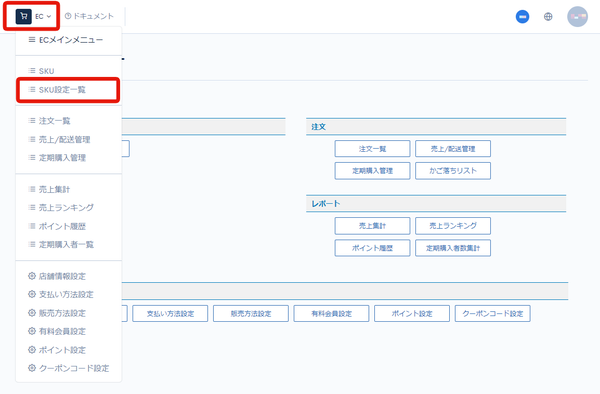Screen dimensions: 600x394
Task: Click list icon beside 注文一覧 menu item
Action: click(x=32, y=120)
